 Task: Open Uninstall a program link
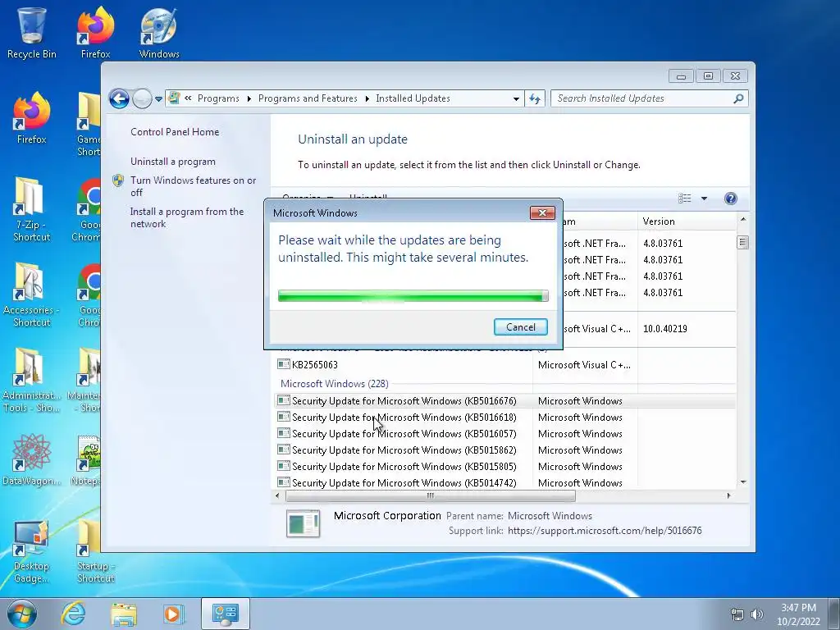pyautogui.click(x=173, y=162)
